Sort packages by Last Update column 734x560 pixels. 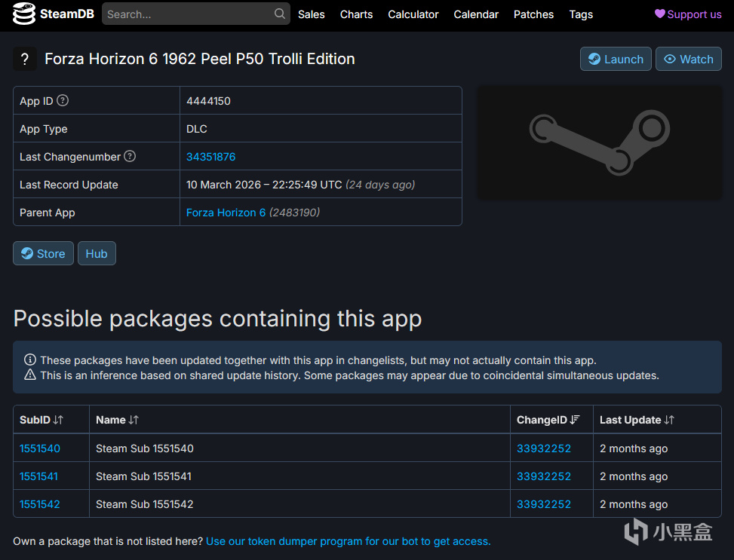(637, 420)
